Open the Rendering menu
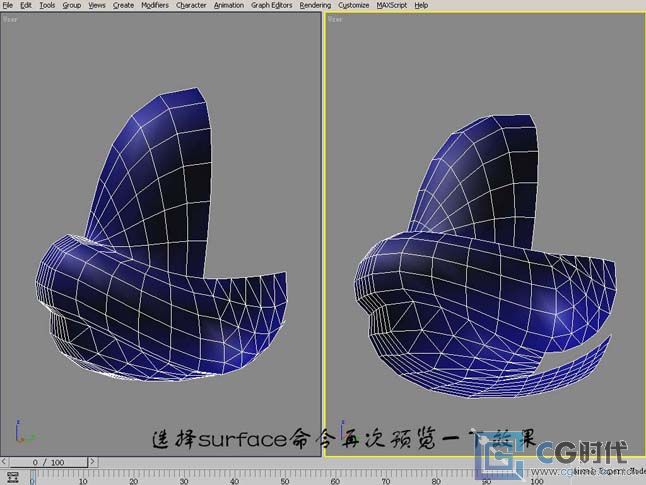The width and height of the screenshot is (646, 485). click(315, 5)
